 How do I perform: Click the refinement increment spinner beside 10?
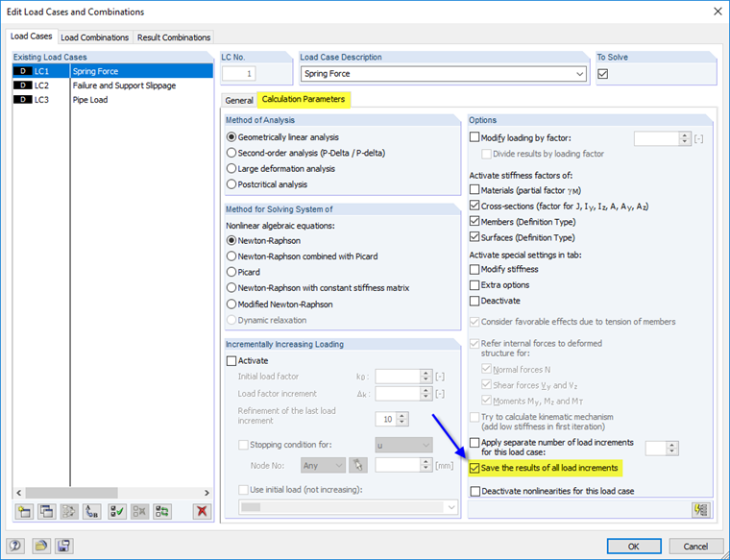402,419
